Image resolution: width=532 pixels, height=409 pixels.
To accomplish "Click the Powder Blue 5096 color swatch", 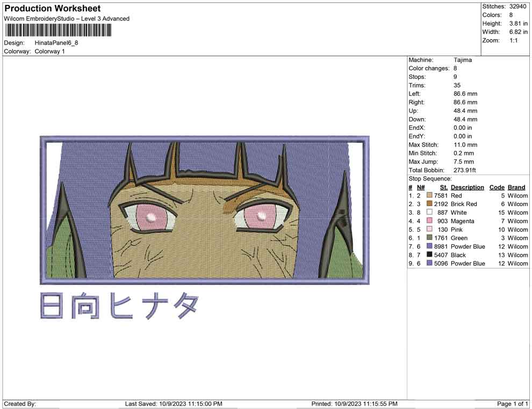I will 429,264.
